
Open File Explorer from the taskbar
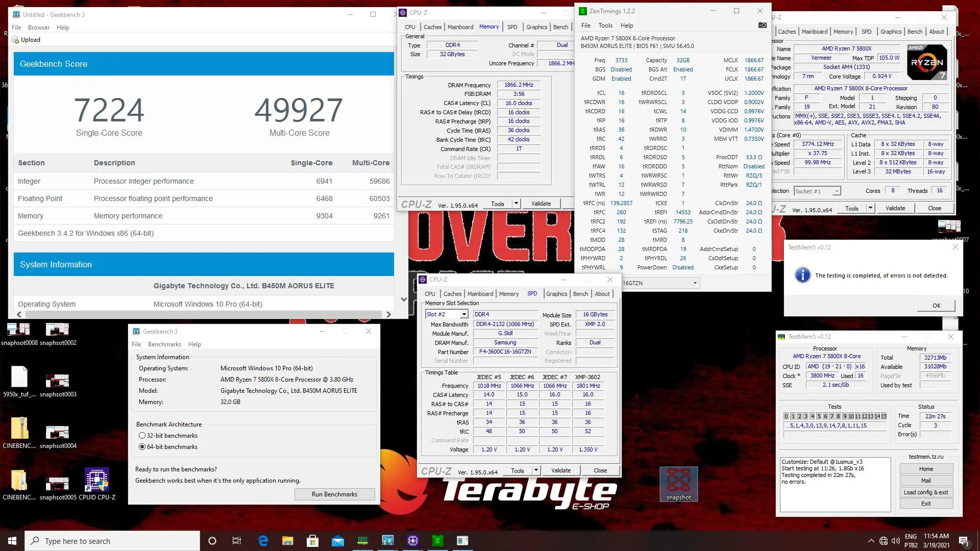pos(288,541)
